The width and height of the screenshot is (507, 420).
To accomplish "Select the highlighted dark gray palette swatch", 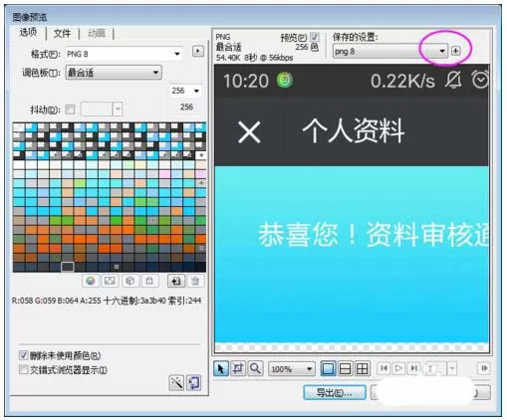I will coord(68,267).
